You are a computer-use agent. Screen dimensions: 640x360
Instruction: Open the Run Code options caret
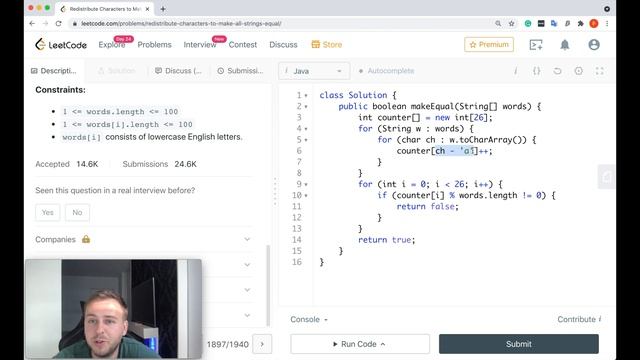[383, 344]
